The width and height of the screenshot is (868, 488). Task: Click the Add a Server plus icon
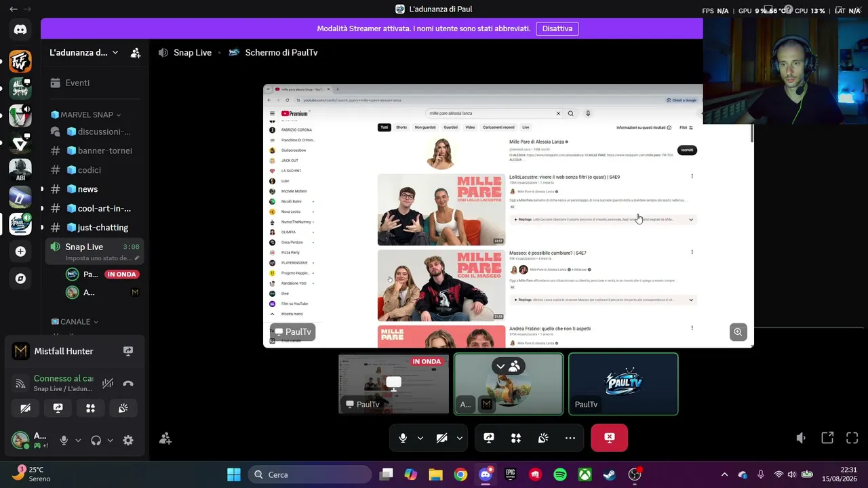click(20, 251)
